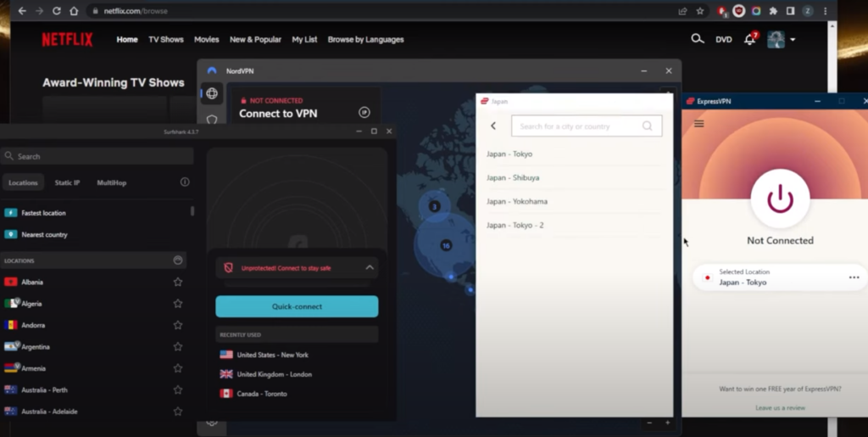Viewport: 868px width, 437px height.
Task: Open selected location options (three dots)
Action: coord(854,277)
